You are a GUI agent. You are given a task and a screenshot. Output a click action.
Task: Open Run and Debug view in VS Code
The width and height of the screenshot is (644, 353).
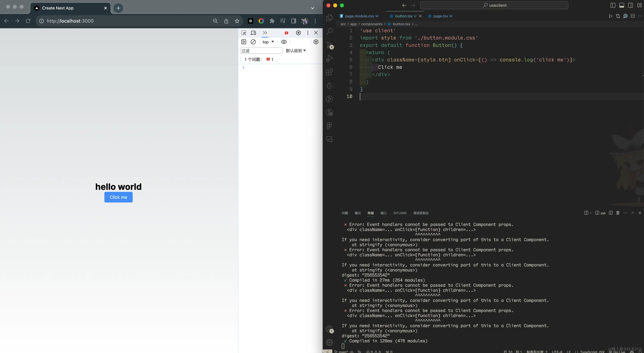pos(329,59)
